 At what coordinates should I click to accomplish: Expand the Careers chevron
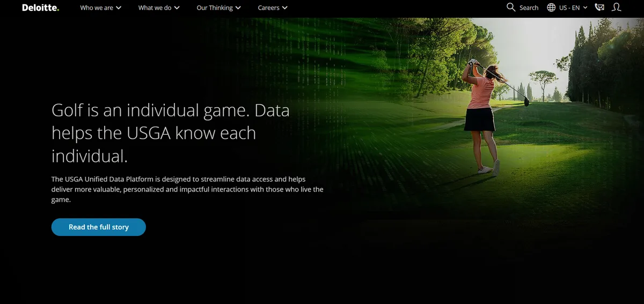pos(284,8)
